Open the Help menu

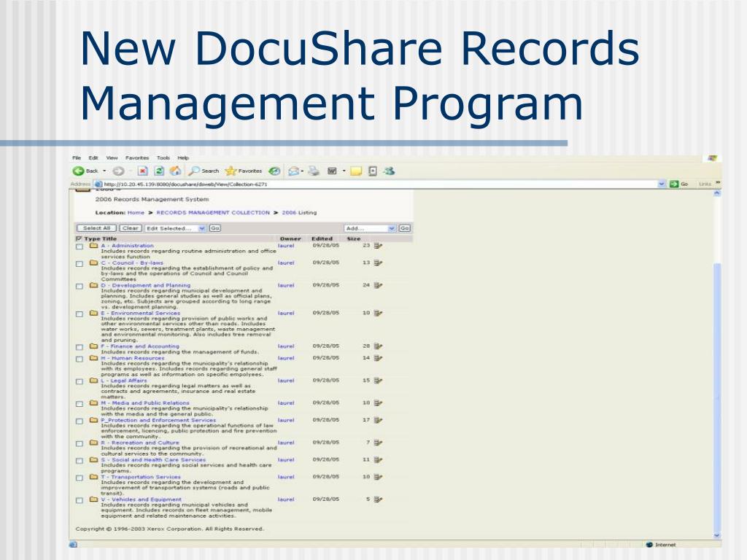(183, 157)
